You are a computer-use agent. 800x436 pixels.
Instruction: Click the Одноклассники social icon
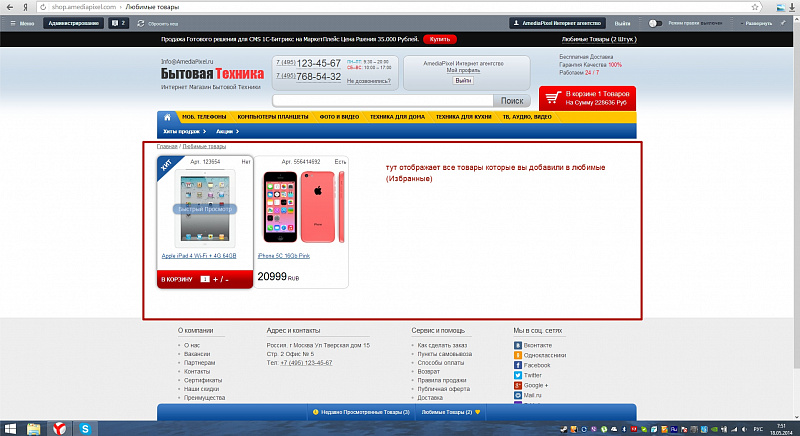tap(517, 355)
